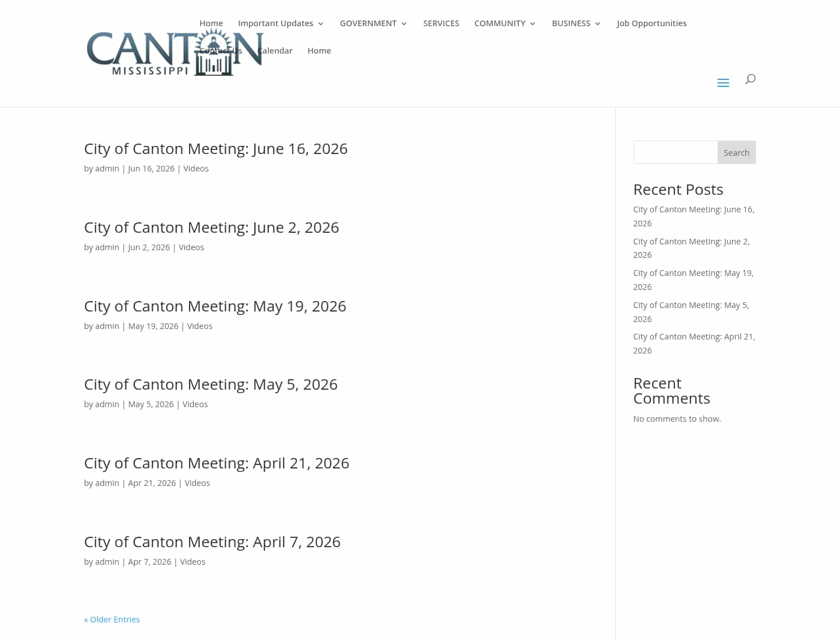Click admin author link on June 2 post
The image size is (840, 640).
click(107, 247)
